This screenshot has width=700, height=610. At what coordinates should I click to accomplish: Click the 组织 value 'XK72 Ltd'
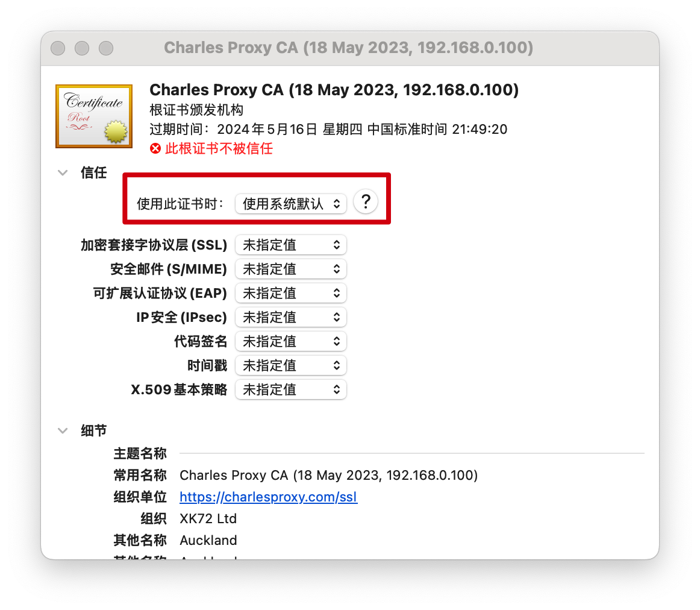tap(208, 518)
